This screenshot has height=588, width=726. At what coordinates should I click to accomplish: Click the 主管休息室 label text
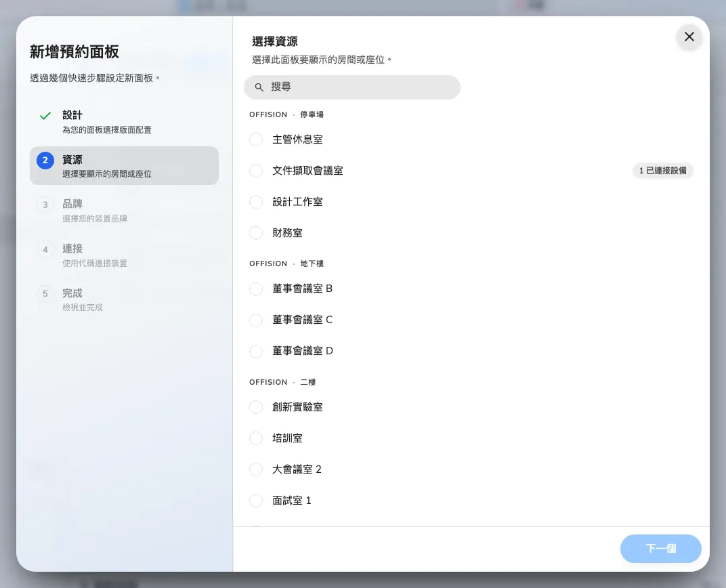297,140
